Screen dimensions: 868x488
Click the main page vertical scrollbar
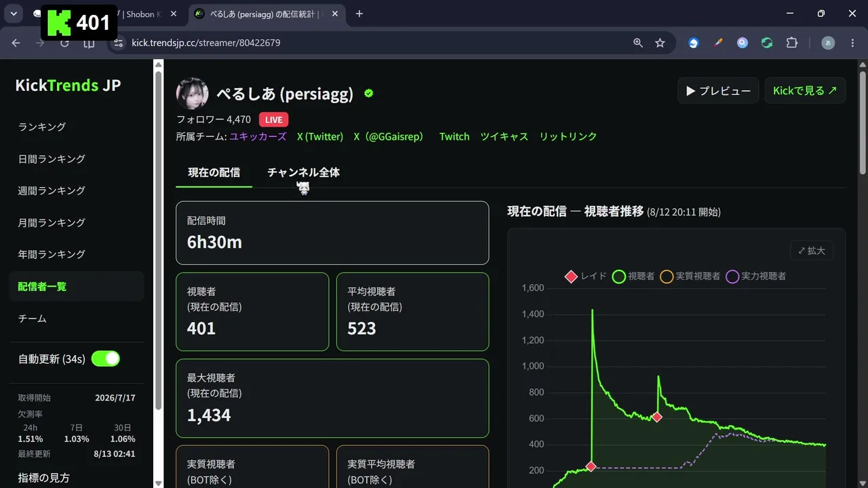tap(863, 122)
